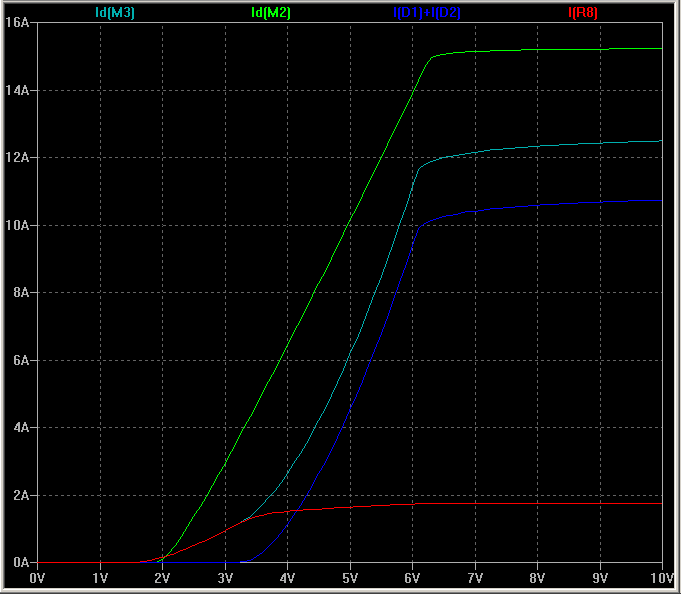Click the 14A vertical axis label
Screen dimensions: 681x594
[x=17, y=90]
